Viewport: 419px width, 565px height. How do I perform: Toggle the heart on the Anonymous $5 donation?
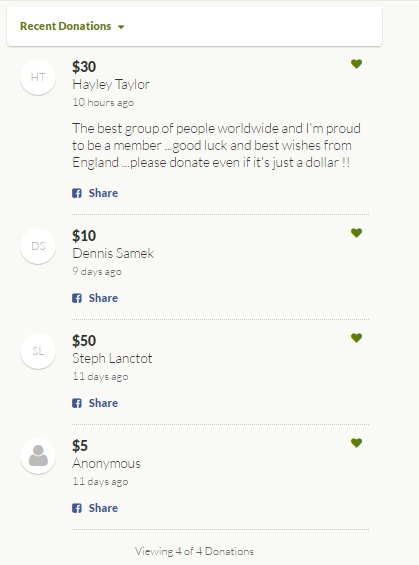tap(356, 442)
